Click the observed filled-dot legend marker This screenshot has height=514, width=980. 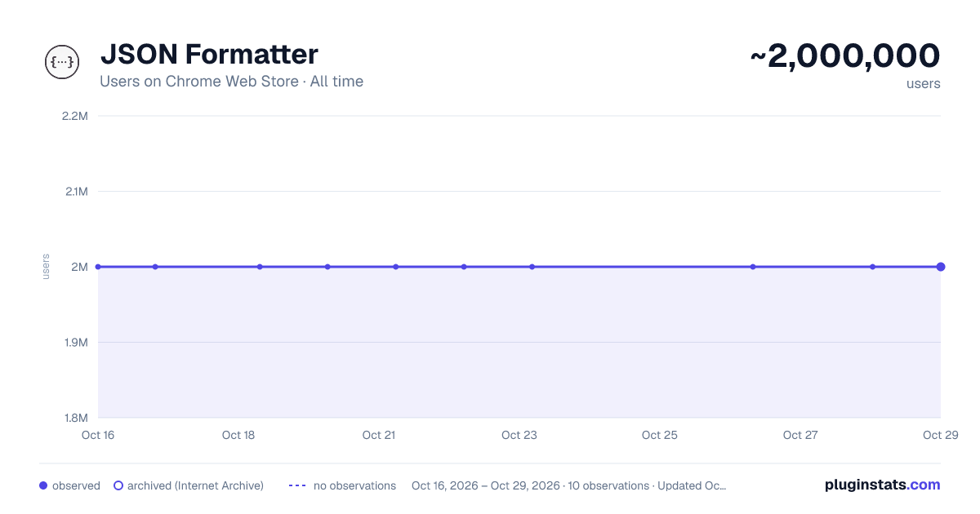click(x=43, y=485)
